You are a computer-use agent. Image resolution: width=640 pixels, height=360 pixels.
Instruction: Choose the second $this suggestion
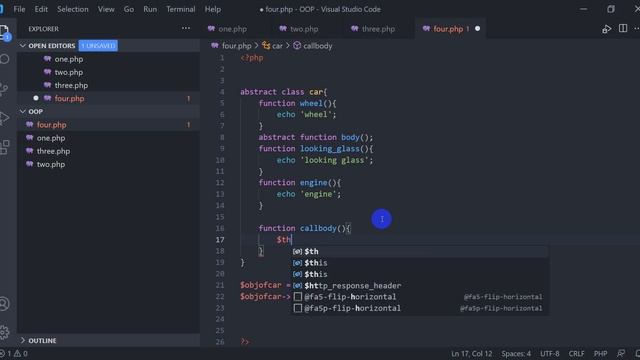coord(420,274)
